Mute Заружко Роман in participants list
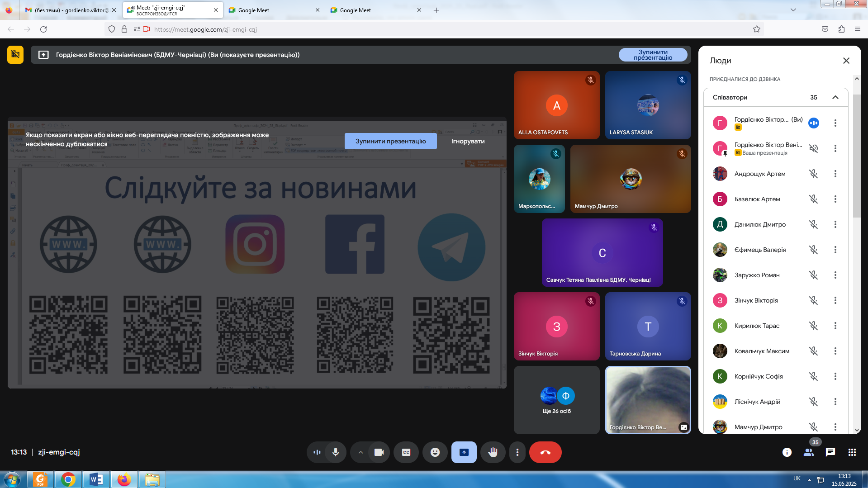The height and width of the screenshot is (488, 868). pyautogui.click(x=813, y=275)
